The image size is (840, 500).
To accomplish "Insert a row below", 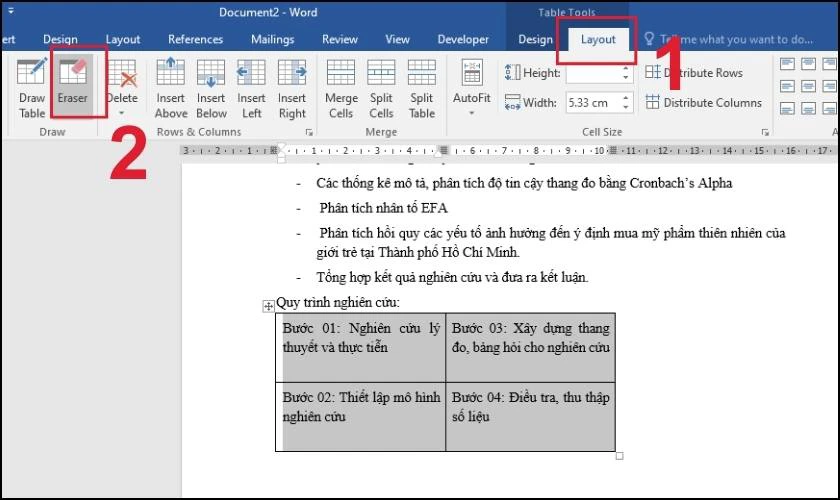I will click(211, 88).
